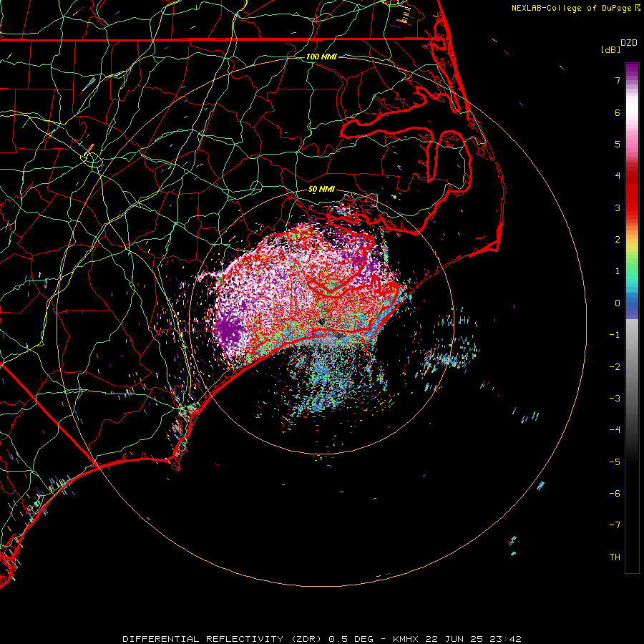Click the 6 value on color scale

618,112
